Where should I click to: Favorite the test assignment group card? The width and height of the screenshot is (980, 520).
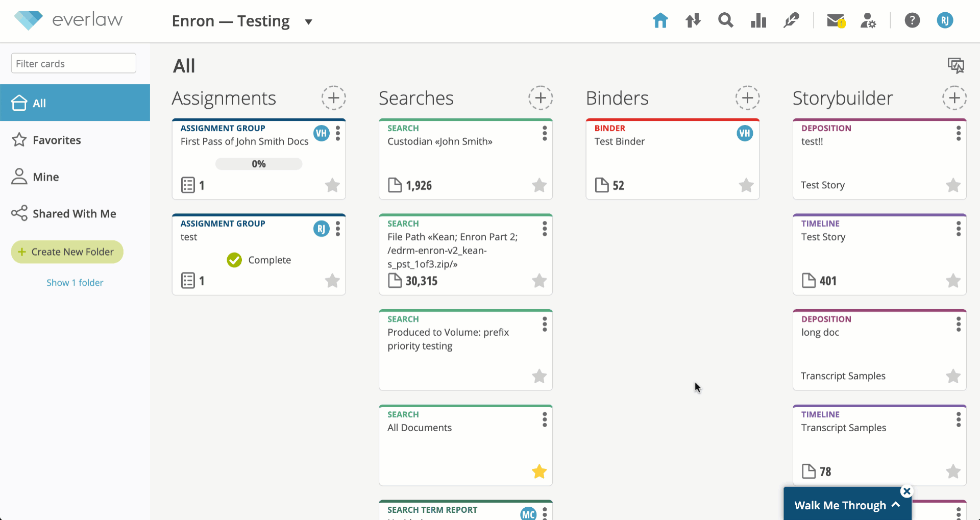[x=332, y=280]
